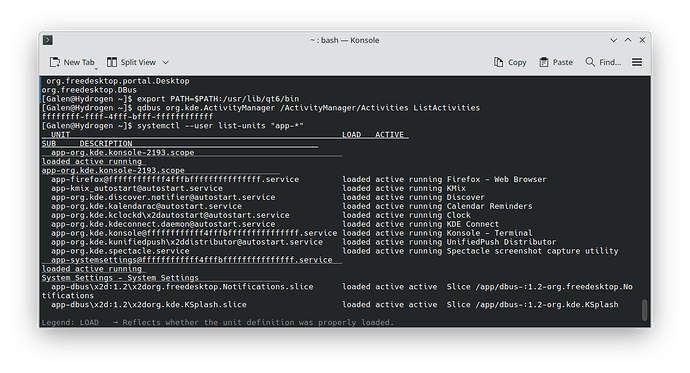Open a new tab with New Tab button

tap(72, 62)
